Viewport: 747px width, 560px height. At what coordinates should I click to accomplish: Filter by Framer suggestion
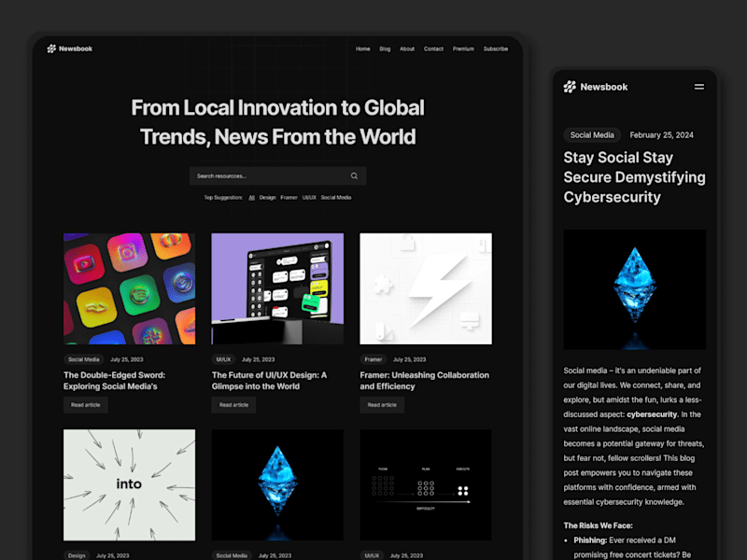click(289, 197)
